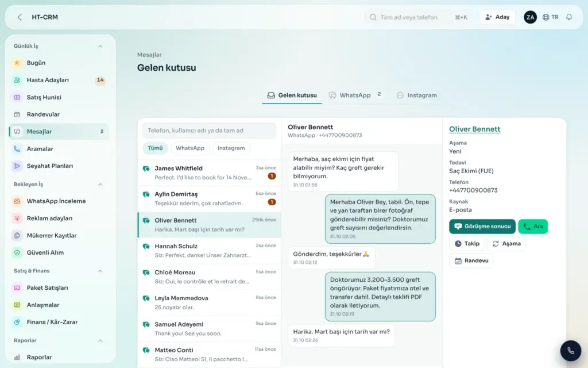Open Samuel Adeyemi conversation

coord(209,328)
